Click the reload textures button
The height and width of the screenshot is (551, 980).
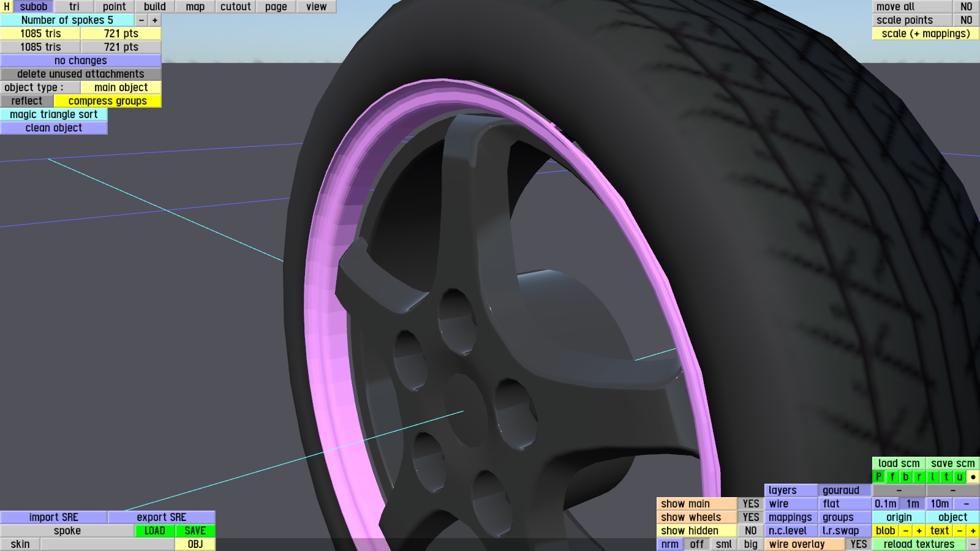pos(919,544)
